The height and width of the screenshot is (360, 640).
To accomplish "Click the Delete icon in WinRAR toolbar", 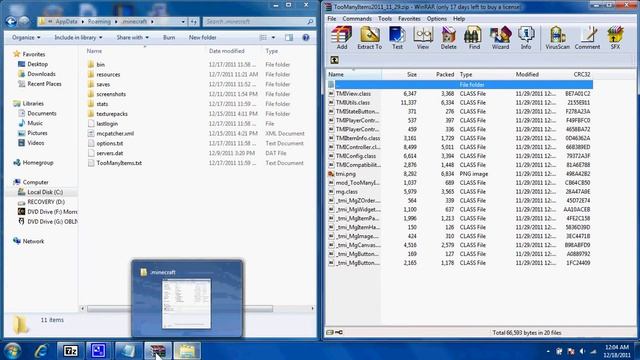I will click(448, 38).
